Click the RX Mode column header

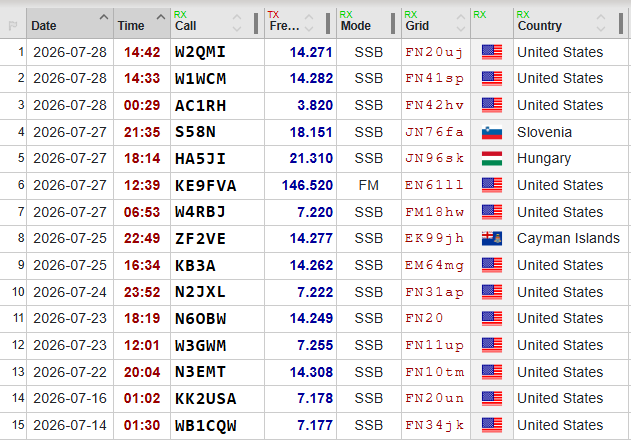[x=369, y=23]
